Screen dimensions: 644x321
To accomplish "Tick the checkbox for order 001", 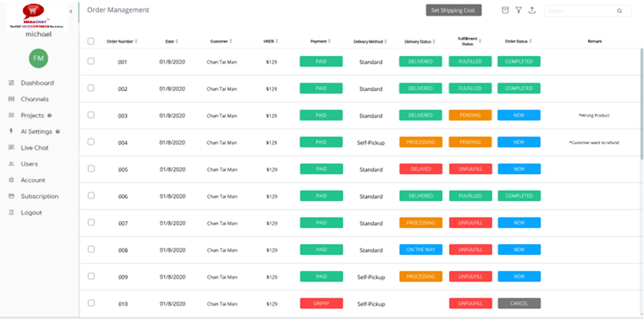I will pyautogui.click(x=91, y=61).
